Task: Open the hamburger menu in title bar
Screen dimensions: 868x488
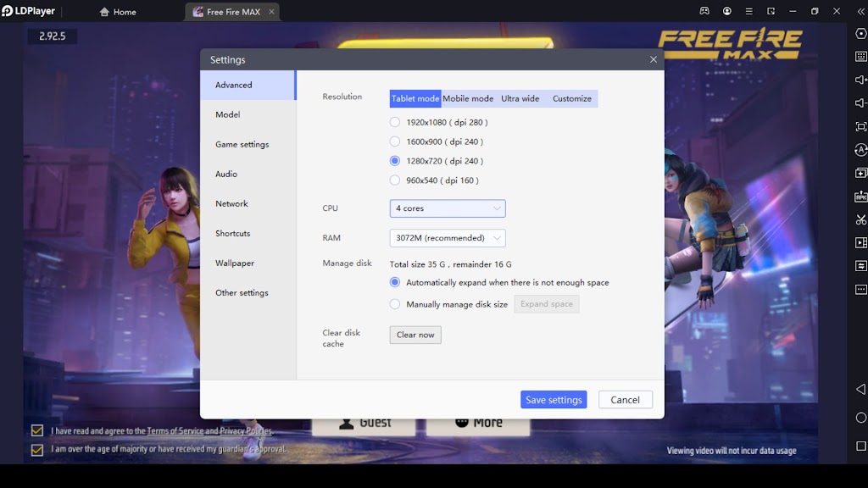Action: 749,11
